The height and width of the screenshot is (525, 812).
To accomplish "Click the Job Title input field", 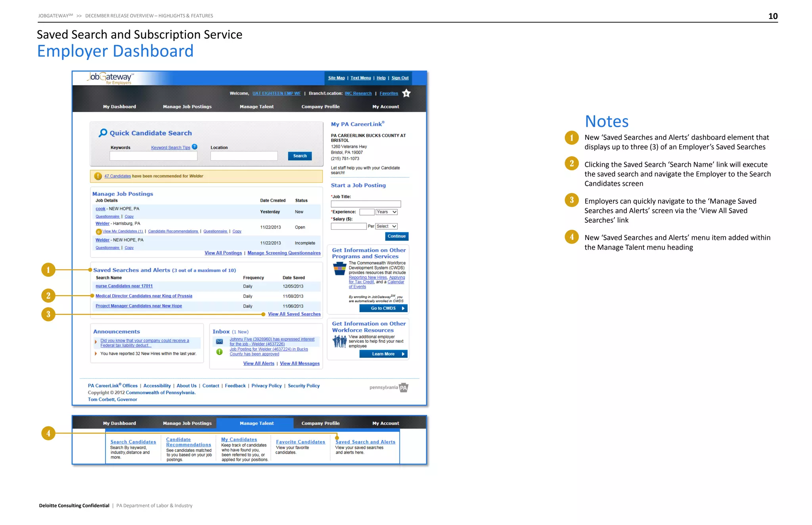I will (366, 204).
